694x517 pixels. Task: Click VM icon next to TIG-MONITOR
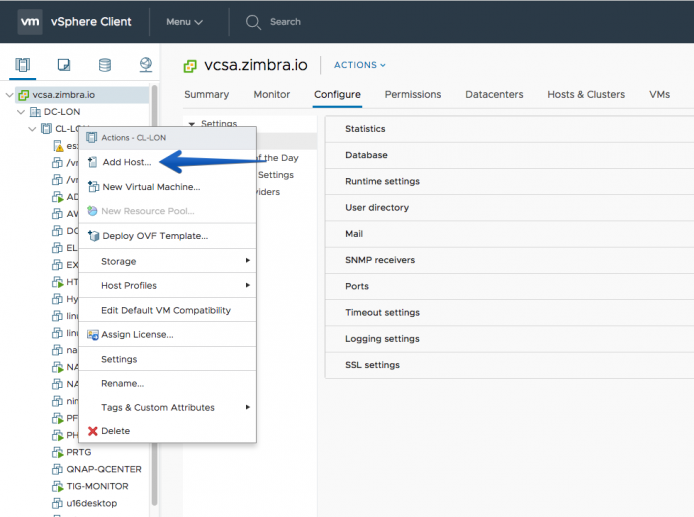click(58, 486)
